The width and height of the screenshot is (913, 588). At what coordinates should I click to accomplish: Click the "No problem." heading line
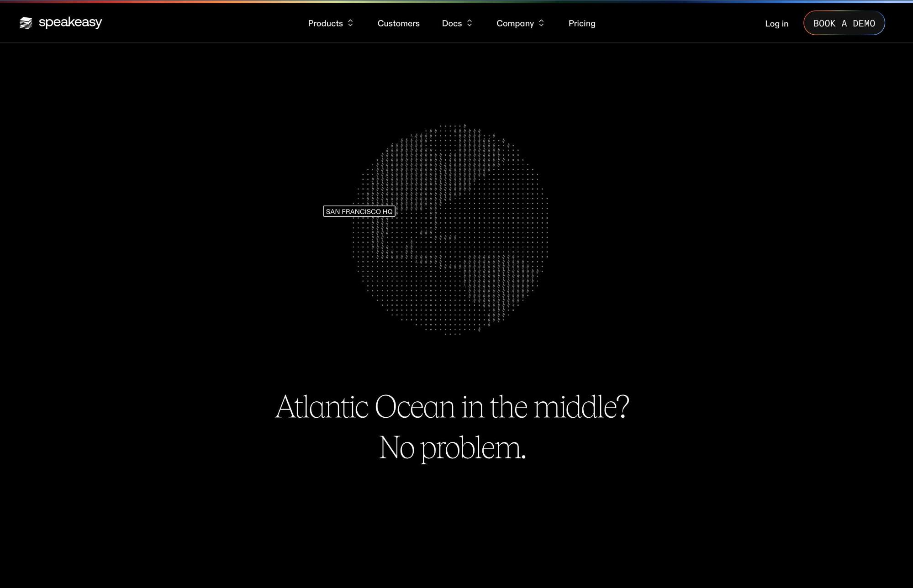452,448
